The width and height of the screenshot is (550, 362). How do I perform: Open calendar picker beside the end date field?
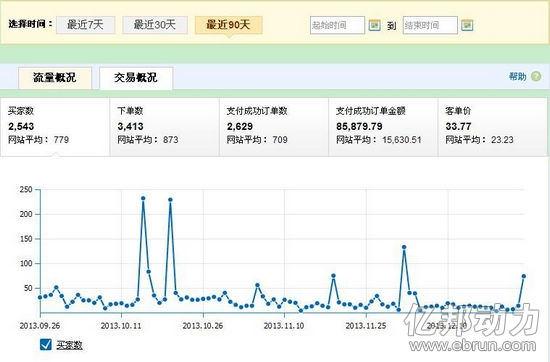(x=467, y=25)
